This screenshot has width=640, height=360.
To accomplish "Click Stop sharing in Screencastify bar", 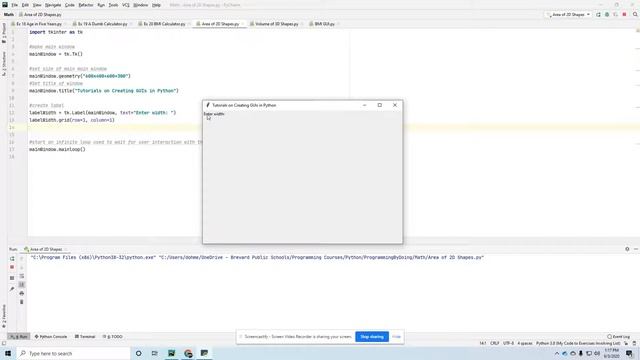I will pos(372,337).
